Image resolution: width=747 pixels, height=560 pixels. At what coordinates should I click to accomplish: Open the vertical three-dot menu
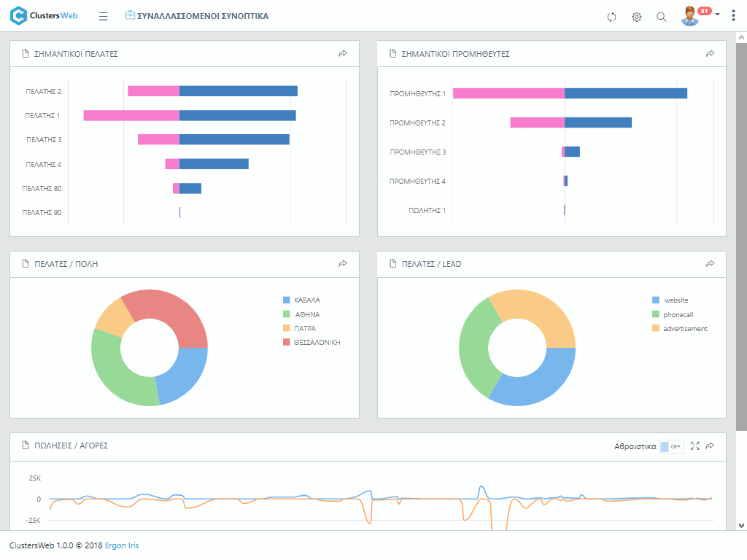[733, 15]
